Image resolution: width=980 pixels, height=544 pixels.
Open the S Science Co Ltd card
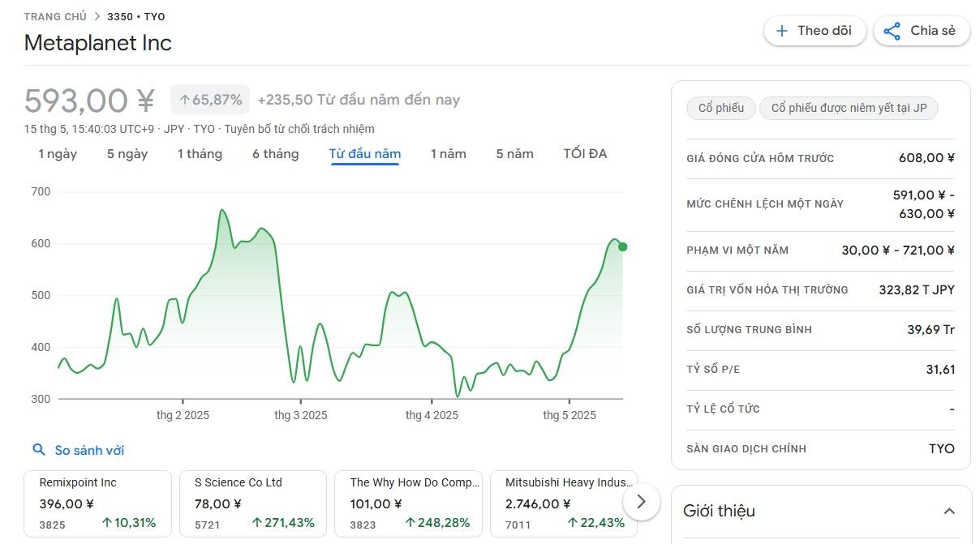pyautogui.click(x=253, y=503)
